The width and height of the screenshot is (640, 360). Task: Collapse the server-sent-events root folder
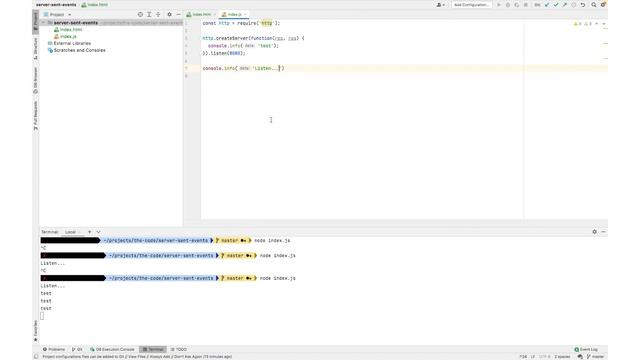click(x=44, y=23)
